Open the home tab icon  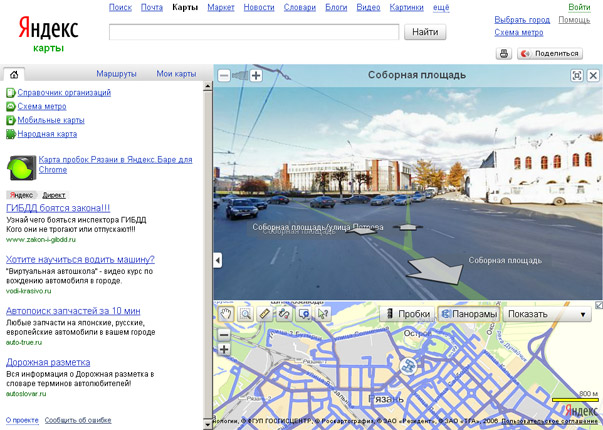click(x=13, y=74)
